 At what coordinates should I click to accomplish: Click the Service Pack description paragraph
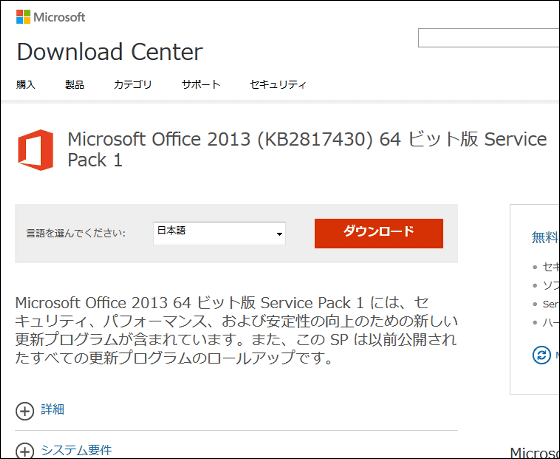[236, 330]
